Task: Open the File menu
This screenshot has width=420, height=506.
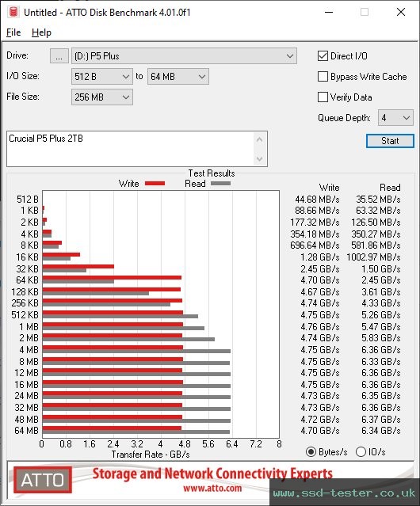Action: (x=13, y=32)
